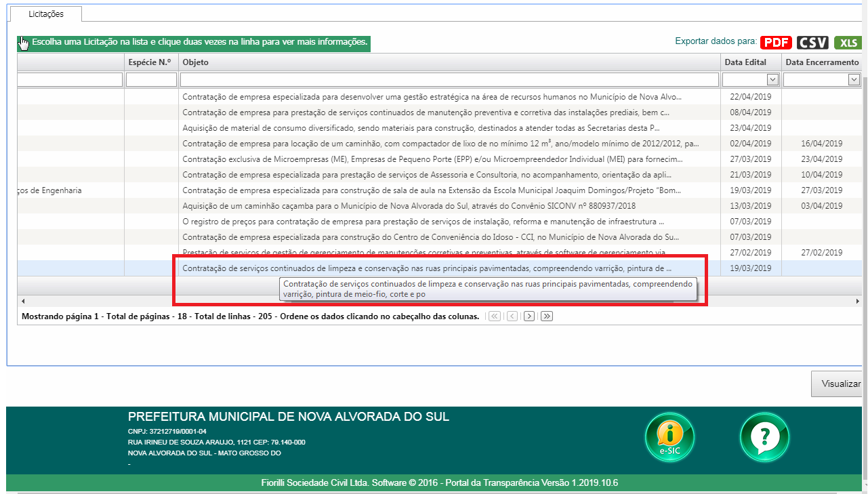Image resolution: width=868 pixels, height=494 pixels.
Task: Click inside the Objeto filter input
Action: (449, 79)
